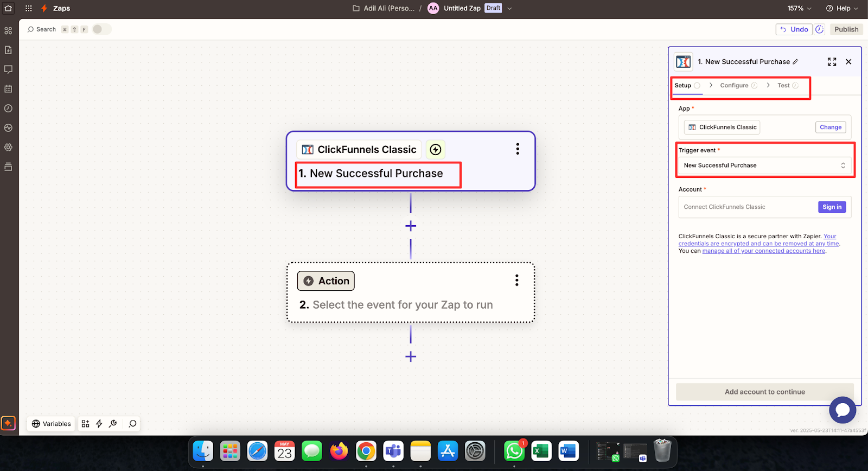This screenshot has height=471, width=868.
Task: Click the version history icon beside Undo
Action: (820, 29)
